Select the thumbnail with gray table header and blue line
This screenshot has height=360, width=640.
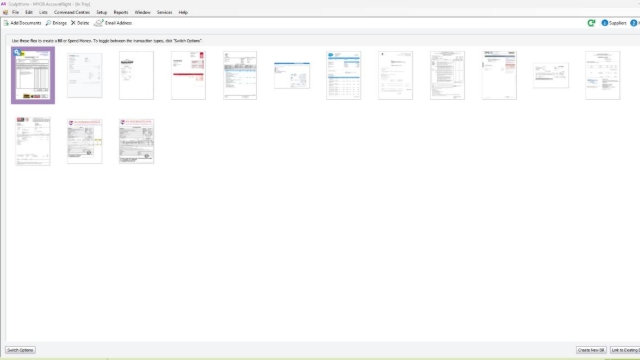240,76
